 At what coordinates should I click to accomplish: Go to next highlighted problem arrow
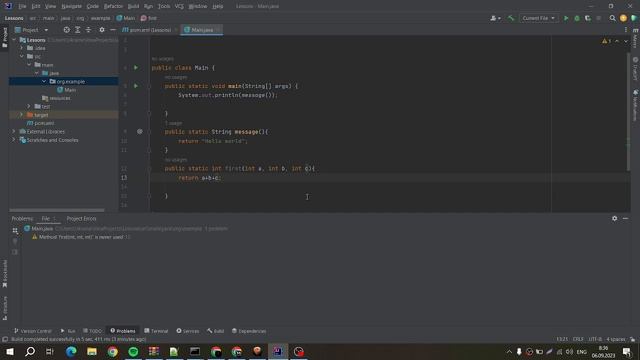pos(625,41)
